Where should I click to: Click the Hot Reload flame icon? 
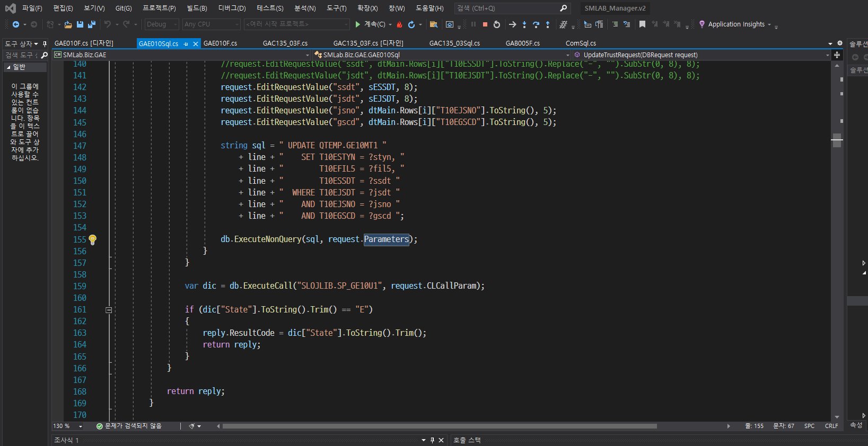pos(400,24)
